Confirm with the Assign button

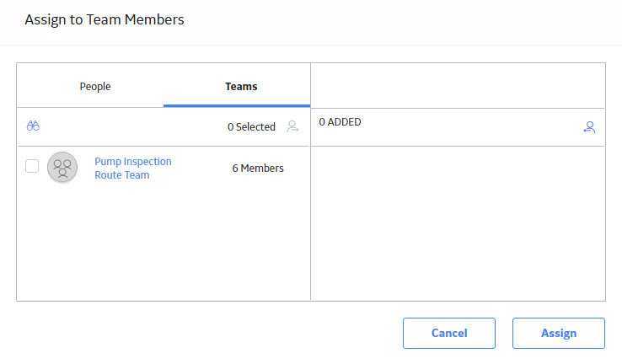click(559, 333)
